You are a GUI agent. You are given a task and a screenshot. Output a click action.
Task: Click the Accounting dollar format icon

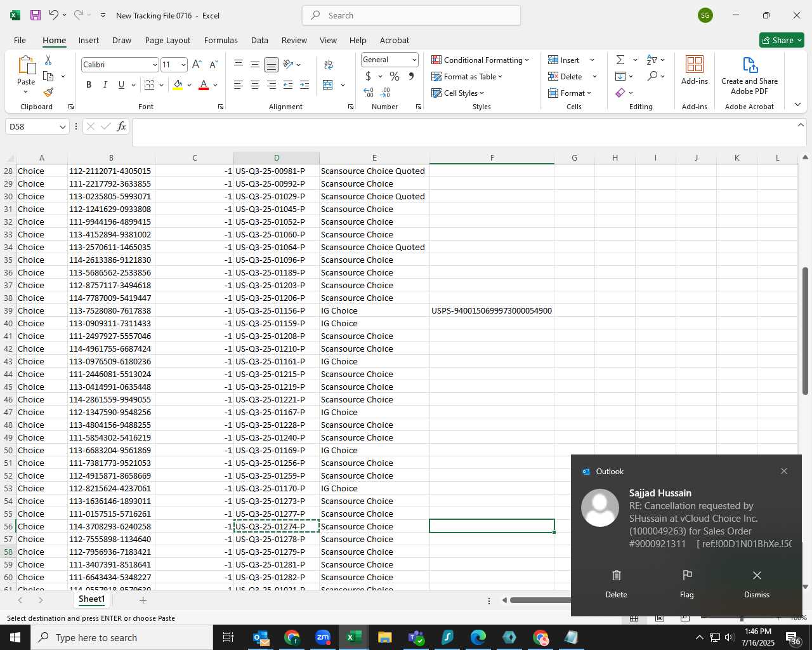[x=368, y=76]
